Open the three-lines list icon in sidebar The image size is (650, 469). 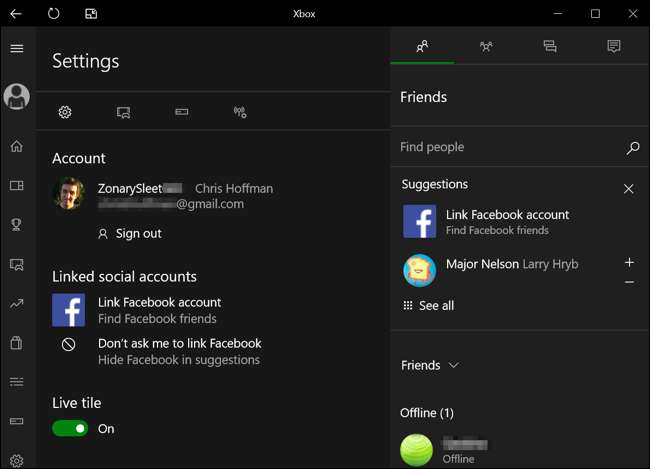[17, 382]
